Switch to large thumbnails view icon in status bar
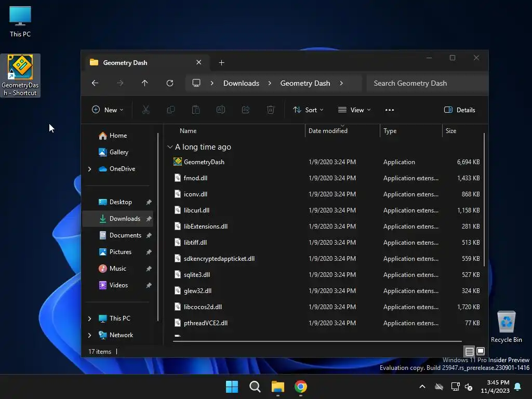Image resolution: width=532 pixels, height=399 pixels. click(481, 351)
